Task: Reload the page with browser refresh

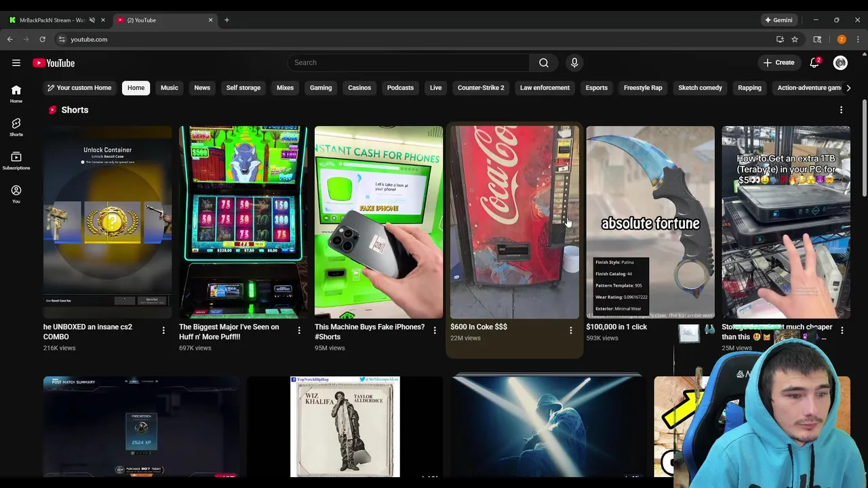Action: (42, 39)
